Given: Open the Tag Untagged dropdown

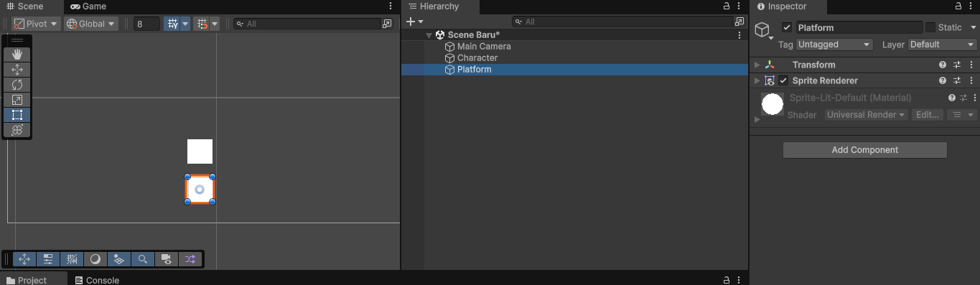Looking at the screenshot, I should (835, 45).
